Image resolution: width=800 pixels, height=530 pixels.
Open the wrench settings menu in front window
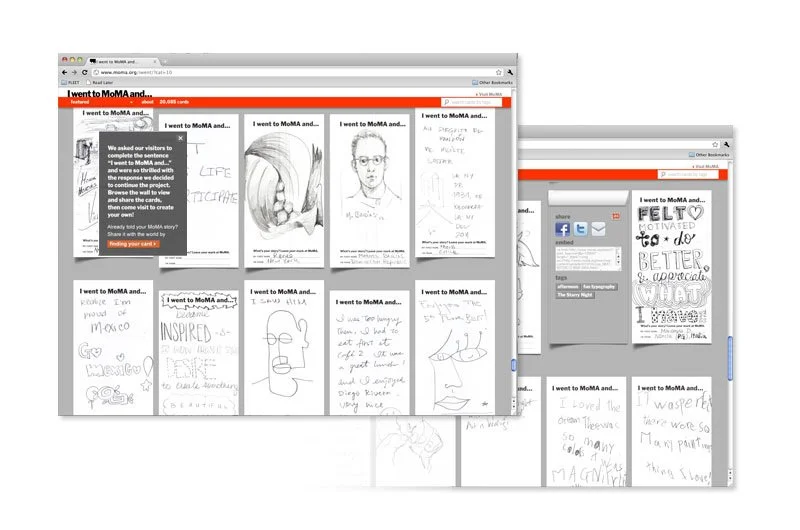(x=509, y=72)
